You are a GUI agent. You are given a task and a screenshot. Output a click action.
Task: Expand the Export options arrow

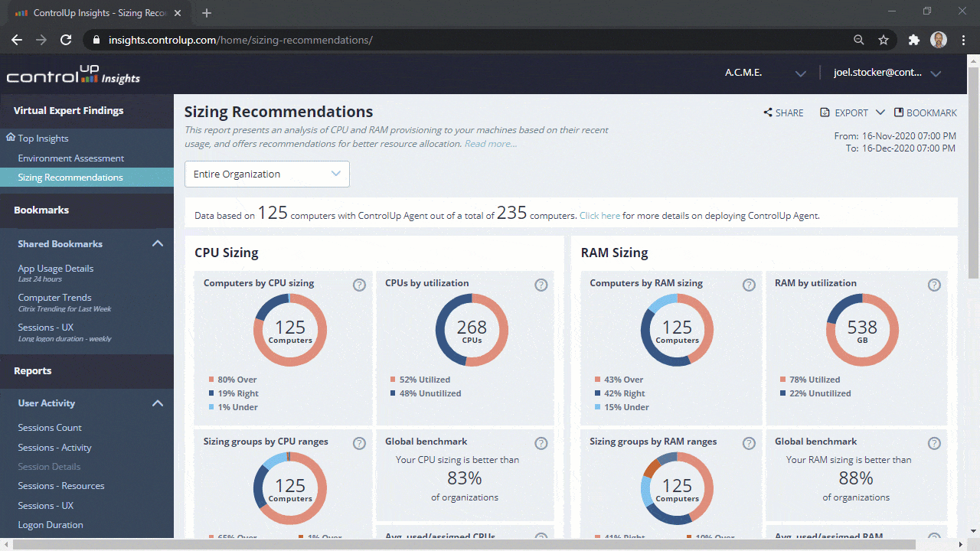coord(880,112)
